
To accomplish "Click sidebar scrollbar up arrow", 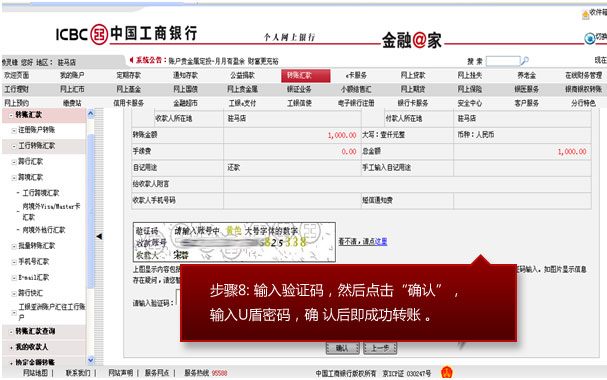I will 91,114.
